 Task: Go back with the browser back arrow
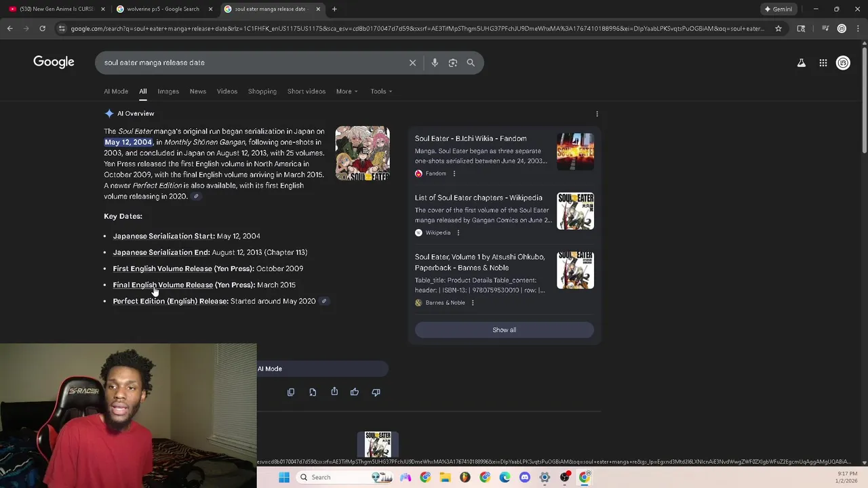coord(9,28)
